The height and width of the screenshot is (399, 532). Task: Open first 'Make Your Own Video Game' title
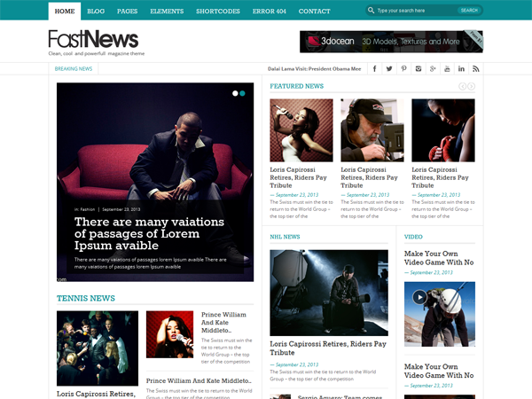point(439,258)
